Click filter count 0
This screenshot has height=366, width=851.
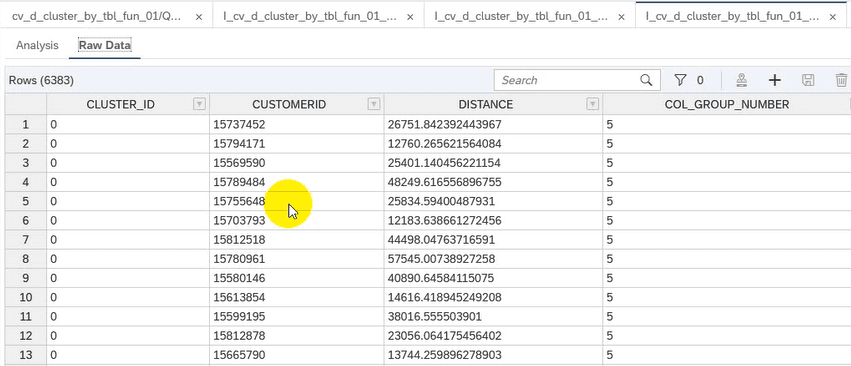point(700,80)
